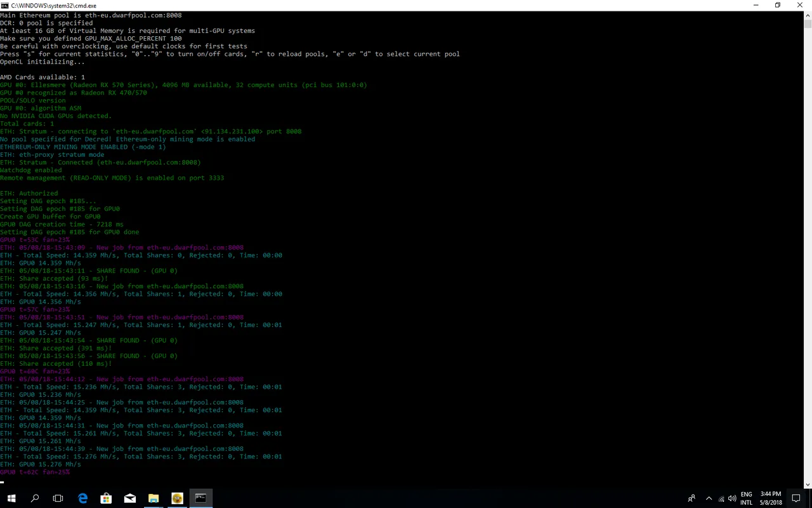This screenshot has height=508, width=812.
Task: Open taskbar Search magnifier
Action: [x=35, y=498]
